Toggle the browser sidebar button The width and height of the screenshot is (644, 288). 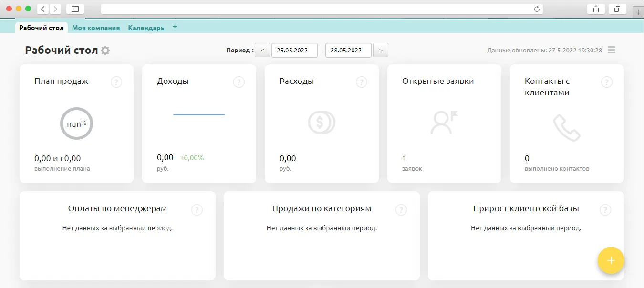pyautogui.click(x=75, y=9)
